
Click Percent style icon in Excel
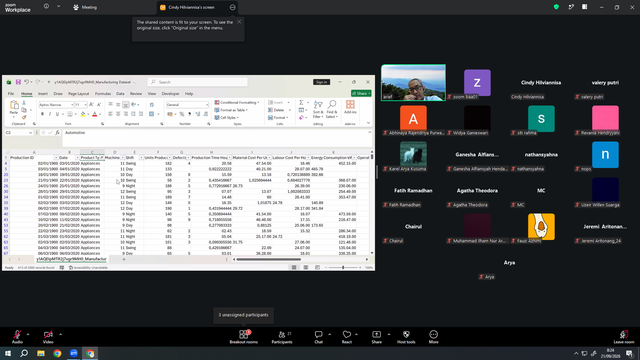coord(182,114)
